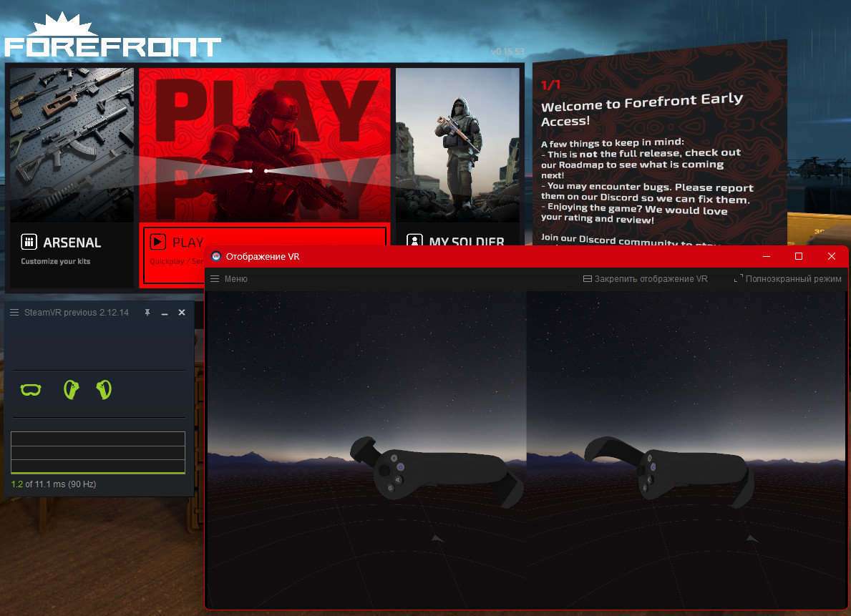Expand the Меню dropdown in VR view
Screen dimensions: 851x616
pos(228,279)
